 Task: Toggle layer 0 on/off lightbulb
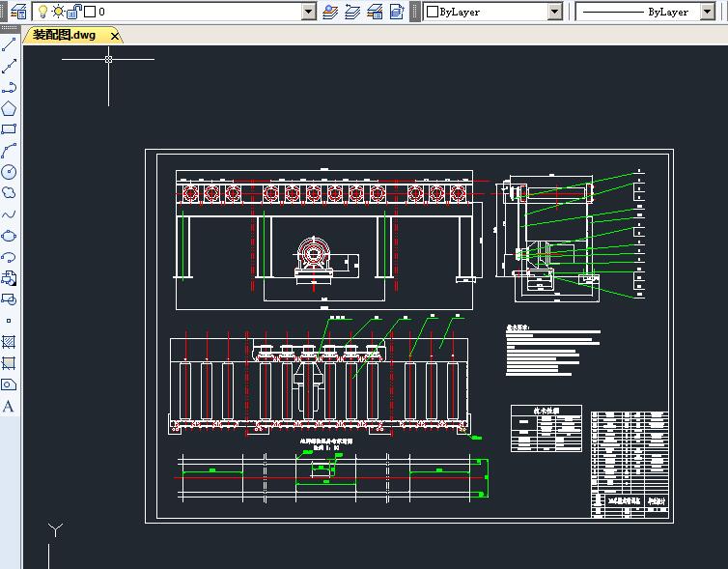(42, 12)
